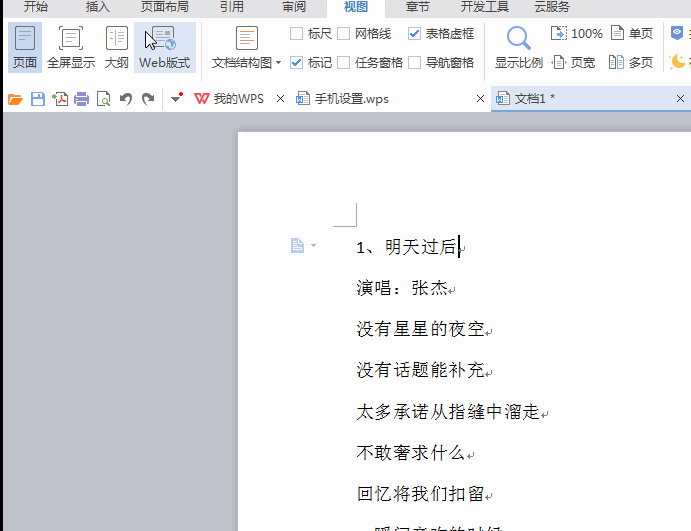
Task: Open the Page Layout ribbon tab
Action: click(164, 7)
